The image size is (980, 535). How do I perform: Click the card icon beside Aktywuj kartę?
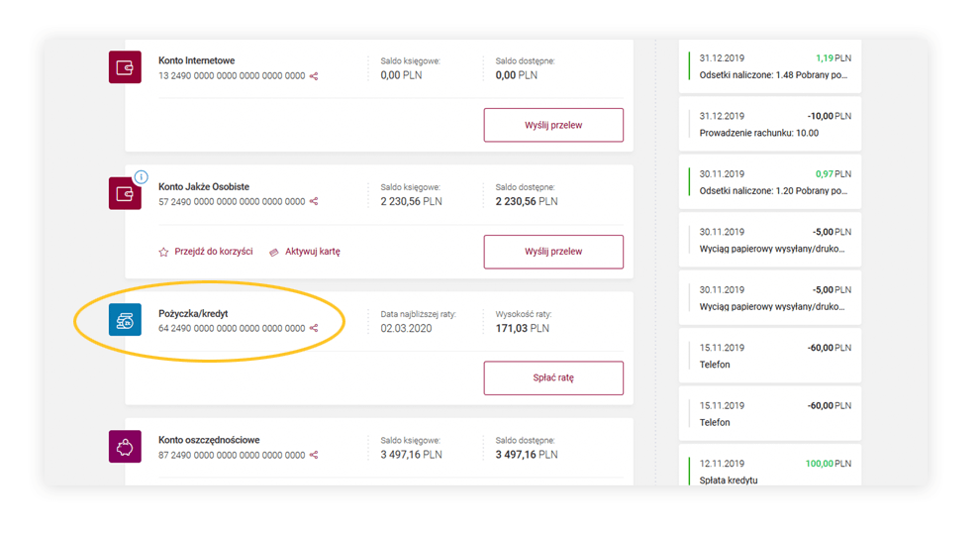(x=274, y=252)
